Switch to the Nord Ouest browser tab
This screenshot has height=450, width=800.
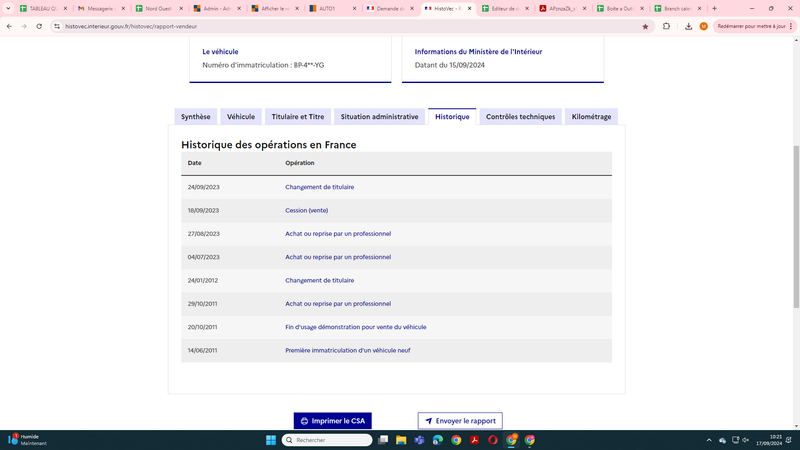coord(159,9)
